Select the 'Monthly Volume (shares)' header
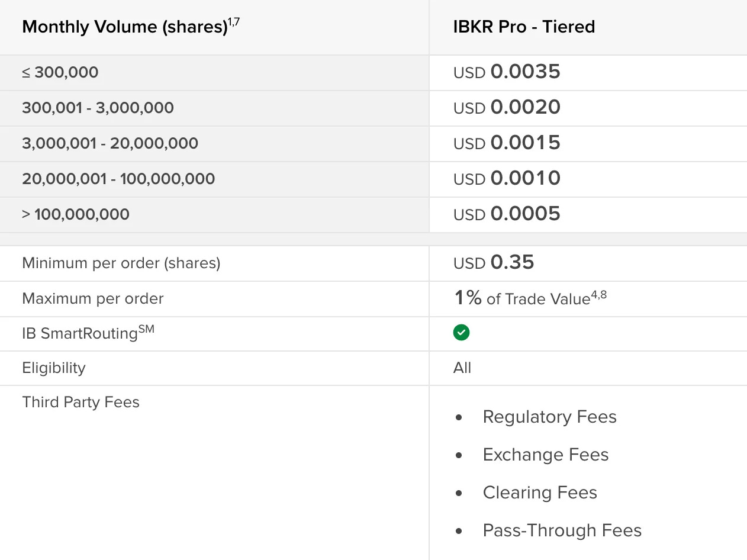Screen dimensions: 747x560 click(x=125, y=27)
